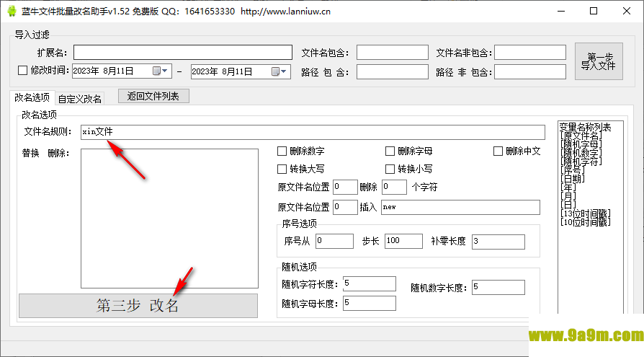Click the 插入 field containing new

460,207
